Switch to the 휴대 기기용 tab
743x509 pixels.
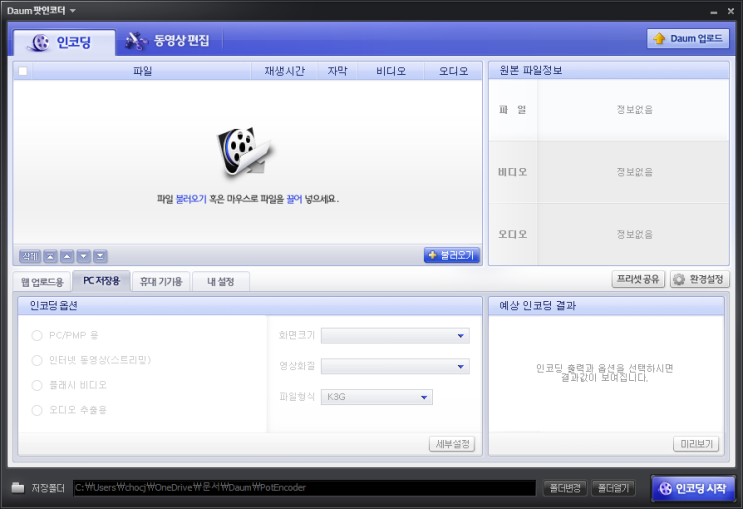pos(161,282)
